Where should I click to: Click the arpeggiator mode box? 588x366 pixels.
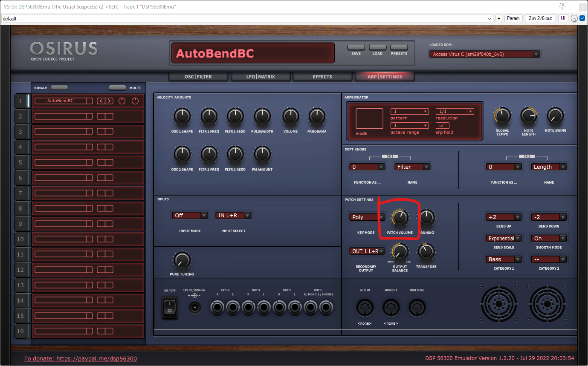pos(369,119)
